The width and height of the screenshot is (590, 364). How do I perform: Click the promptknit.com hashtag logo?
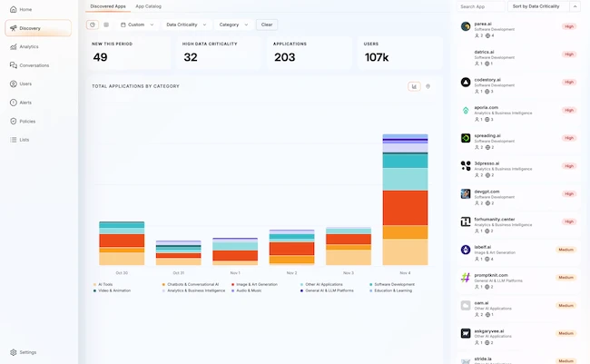[466, 278]
